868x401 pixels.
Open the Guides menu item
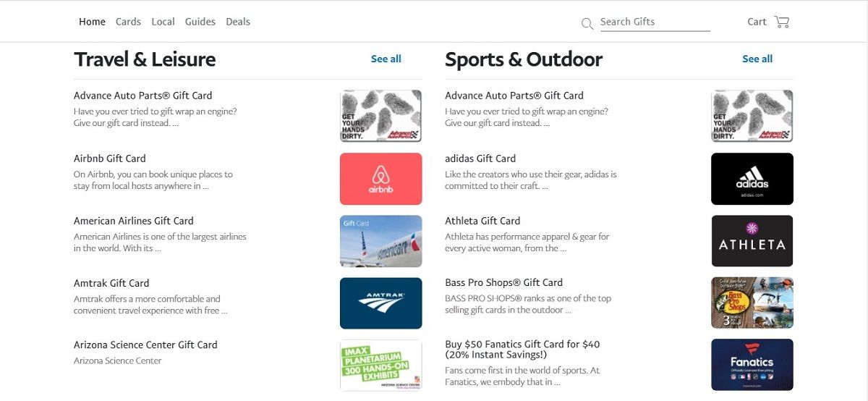coord(200,22)
